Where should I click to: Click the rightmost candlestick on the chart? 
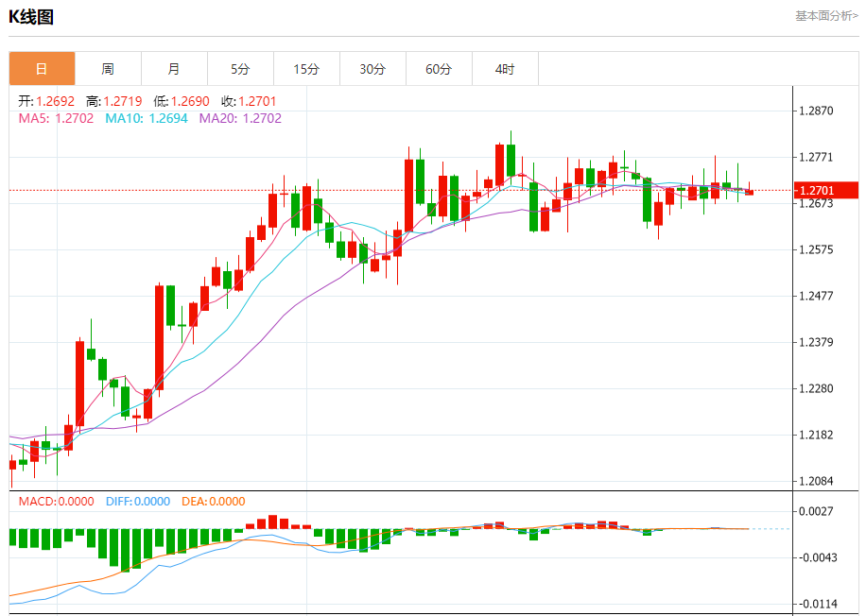pos(750,192)
